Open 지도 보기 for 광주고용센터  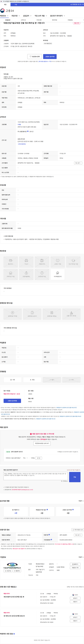[78, 535]
